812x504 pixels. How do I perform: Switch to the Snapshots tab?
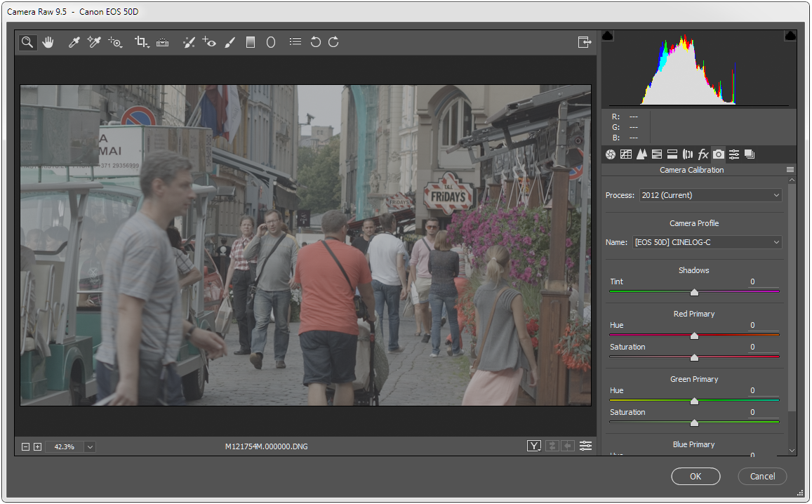750,154
